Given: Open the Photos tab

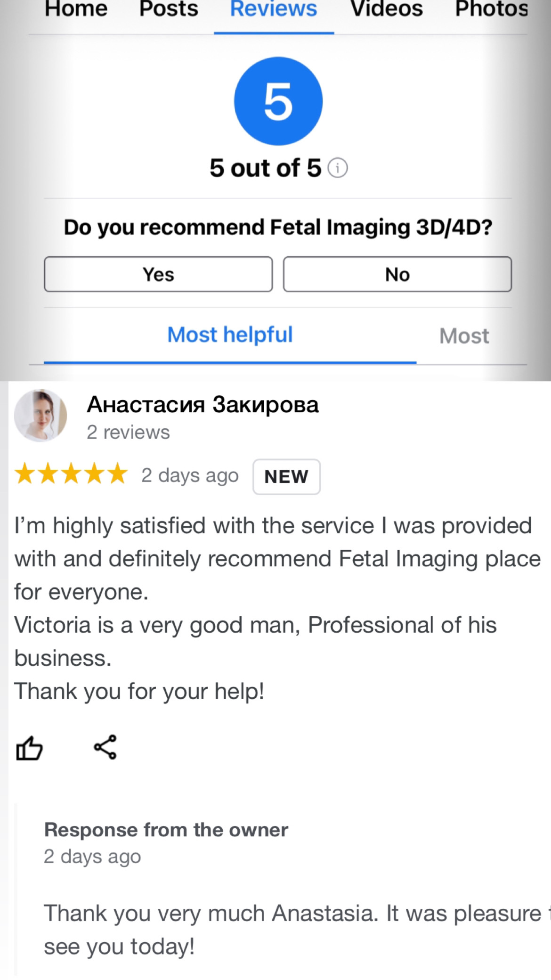Looking at the screenshot, I should pos(491,8).
